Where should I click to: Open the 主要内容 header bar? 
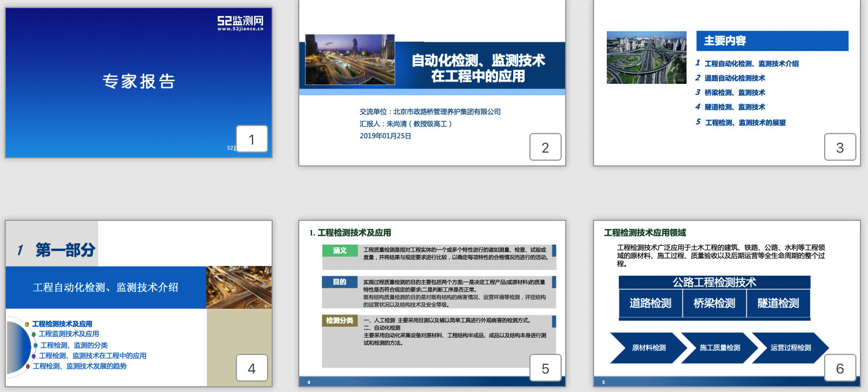[772, 41]
